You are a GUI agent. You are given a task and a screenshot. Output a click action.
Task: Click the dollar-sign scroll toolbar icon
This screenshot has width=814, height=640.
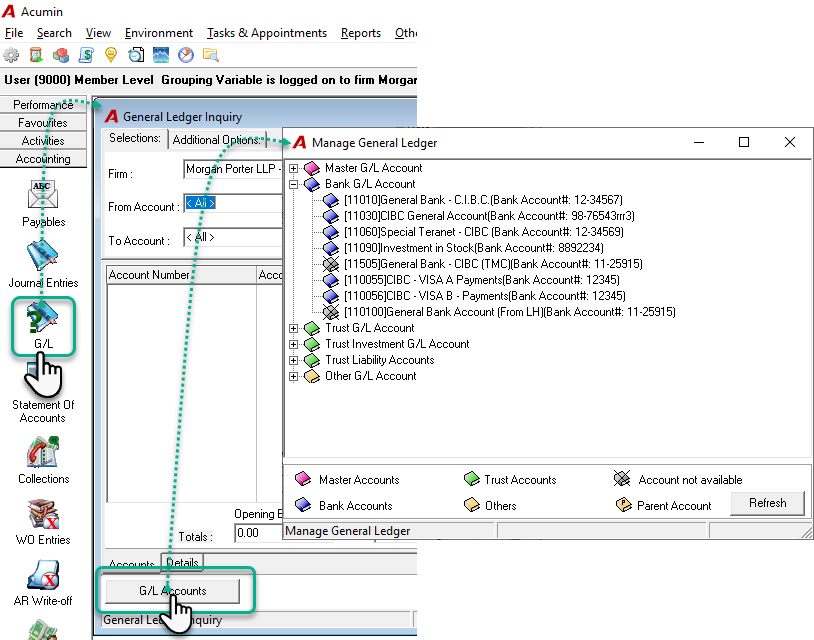point(86,55)
